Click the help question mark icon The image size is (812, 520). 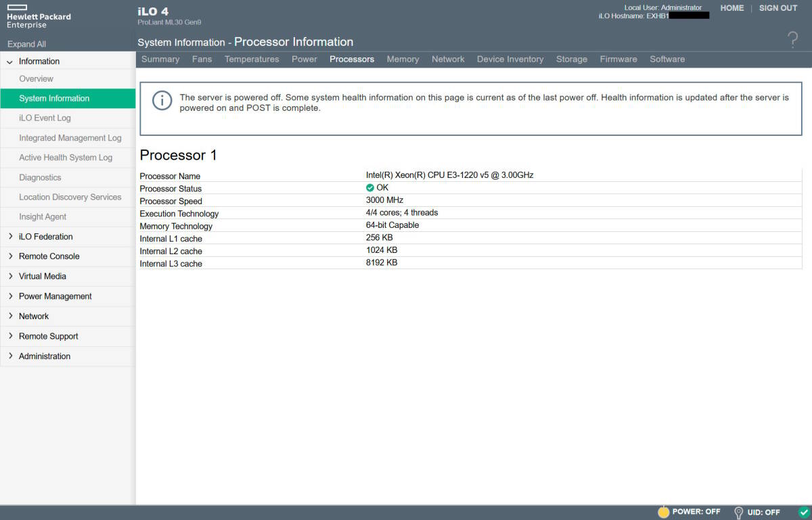pos(793,40)
